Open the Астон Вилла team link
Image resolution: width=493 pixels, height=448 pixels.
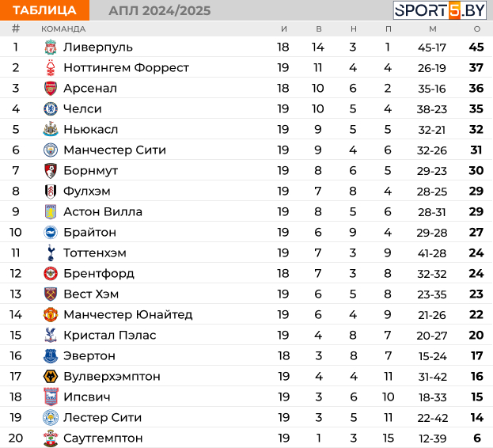click(103, 212)
